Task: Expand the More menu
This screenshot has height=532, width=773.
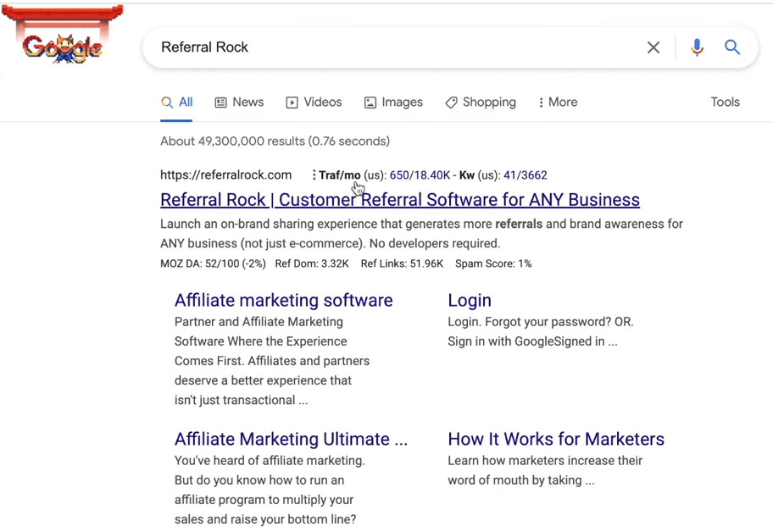Action: click(x=558, y=103)
